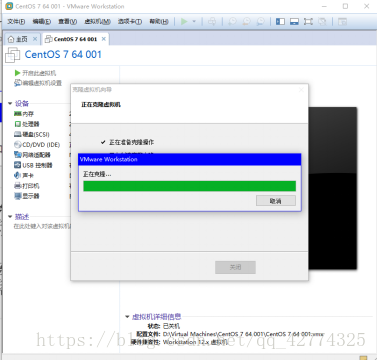This screenshot has width=377, height=360.
Task: Maximize the VMware Workstation window
Action: (x=345, y=6)
